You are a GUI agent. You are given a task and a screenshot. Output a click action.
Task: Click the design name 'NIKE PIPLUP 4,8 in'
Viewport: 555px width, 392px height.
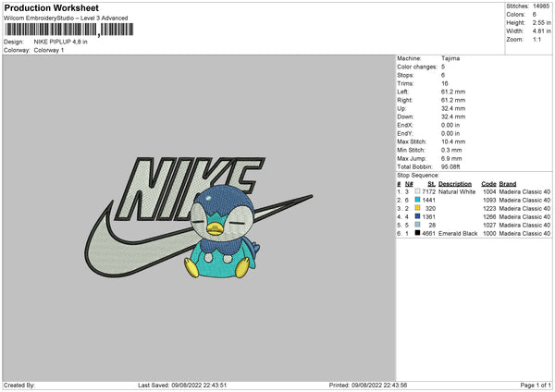60,42
